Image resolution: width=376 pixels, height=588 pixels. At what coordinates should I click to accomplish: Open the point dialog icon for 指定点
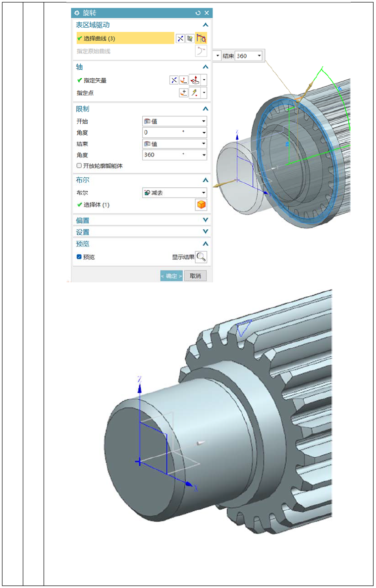click(x=184, y=93)
